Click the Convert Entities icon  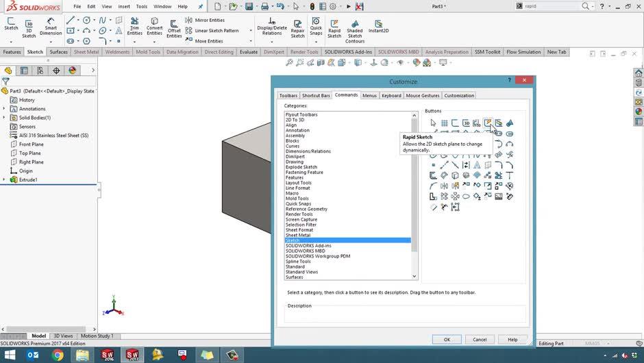pyautogui.click(x=155, y=27)
